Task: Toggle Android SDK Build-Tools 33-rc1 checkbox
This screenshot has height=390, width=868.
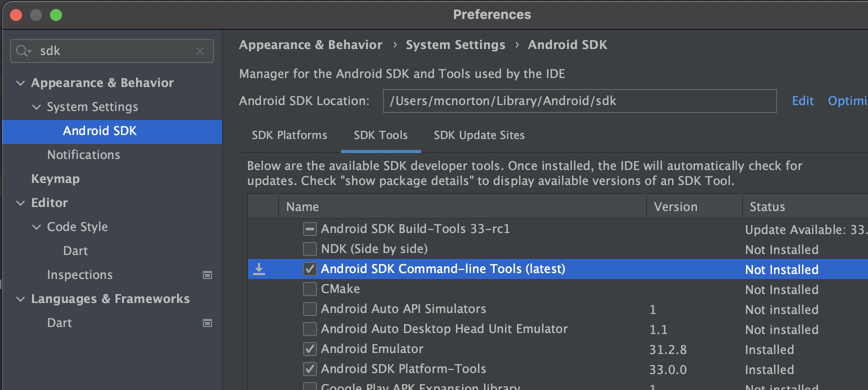Action: click(310, 229)
